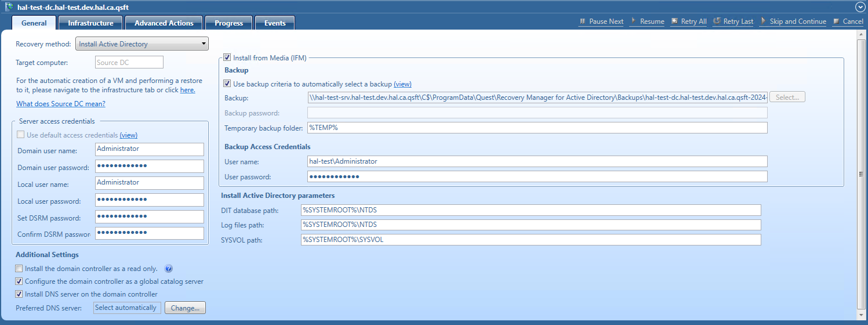The image size is (868, 325).
Task: Click the Set DSRM password field
Action: pos(150,217)
